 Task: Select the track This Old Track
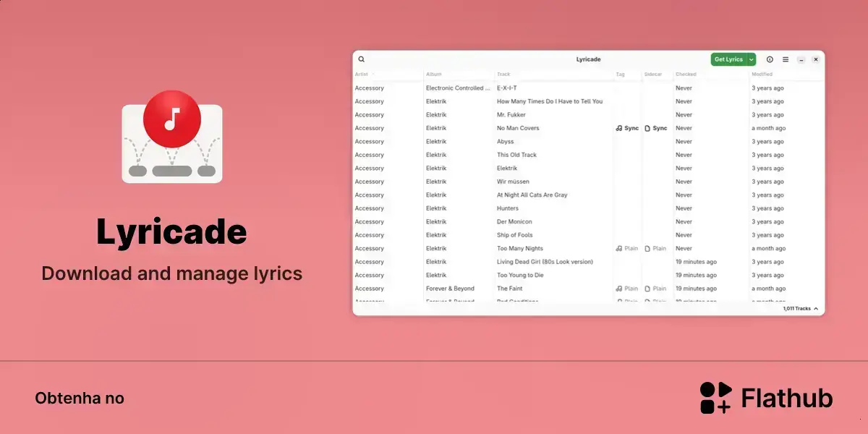pyautogui.click(x=517, y=155)
